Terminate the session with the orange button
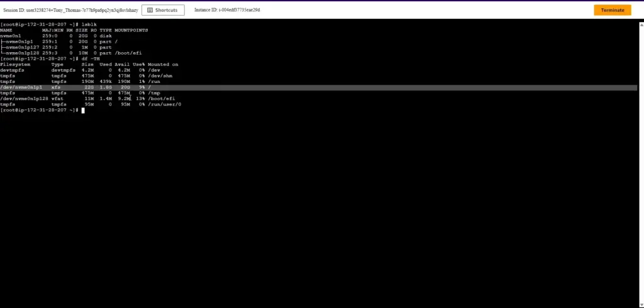This screenshot has width=644, height=308. tap(612, 10)
